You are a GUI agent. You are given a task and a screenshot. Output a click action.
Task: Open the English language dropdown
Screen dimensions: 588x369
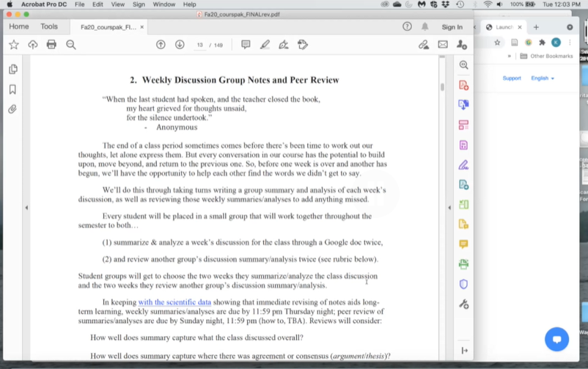[x=543, y=78]
